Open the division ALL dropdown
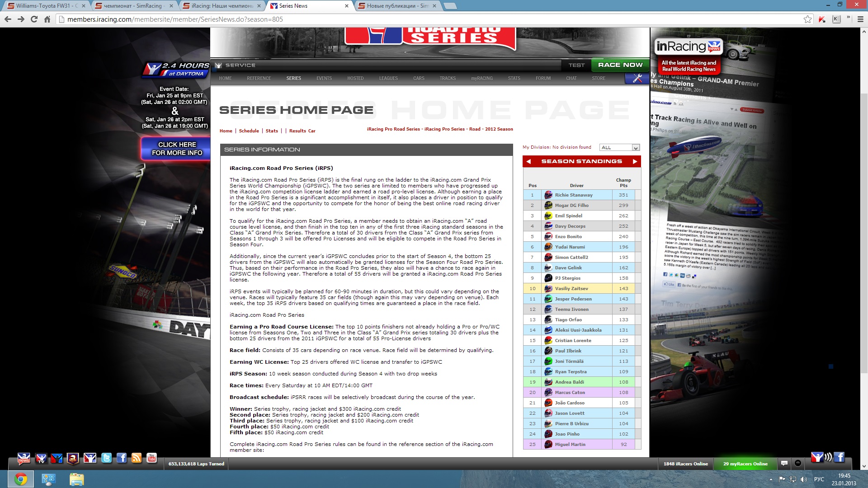868x488 pixels. [619, 147]
